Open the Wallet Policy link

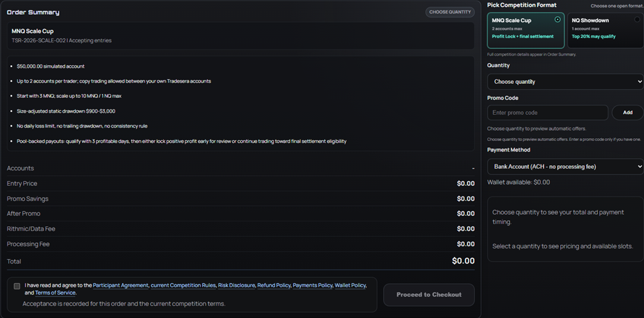point(350,285)
